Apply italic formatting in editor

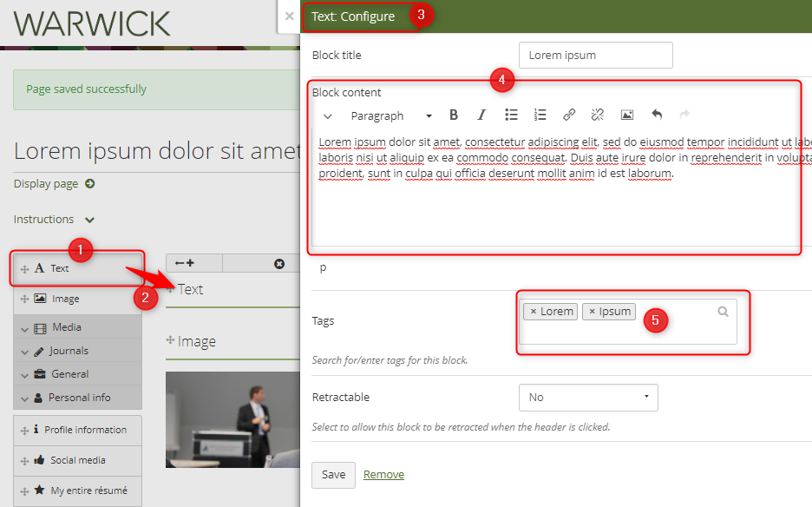[x=481, y=115]
